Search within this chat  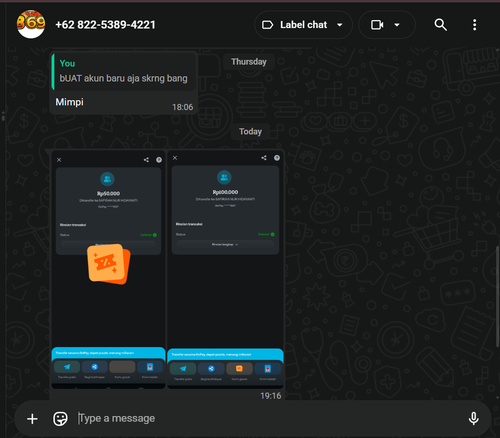coord(440,25)
